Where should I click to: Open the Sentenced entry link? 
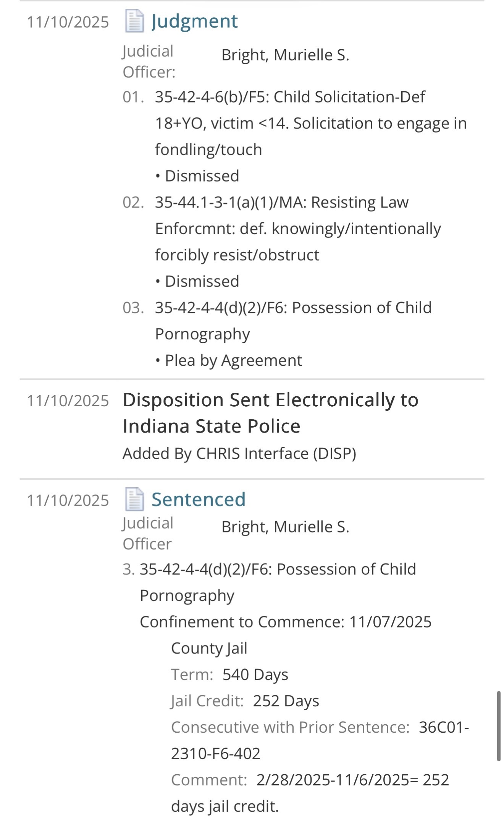pyautogui.click(x=198, y=499)
